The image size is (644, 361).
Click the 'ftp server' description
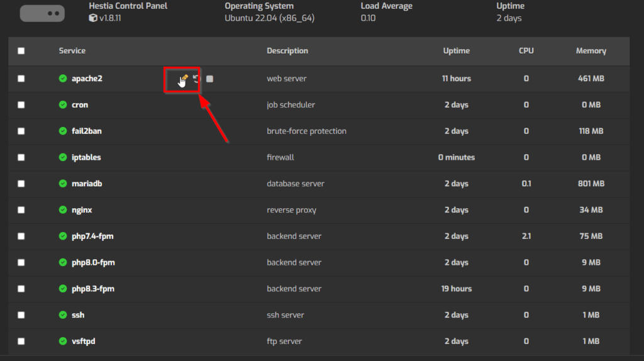pyautogui.click(x=284, y=342)
